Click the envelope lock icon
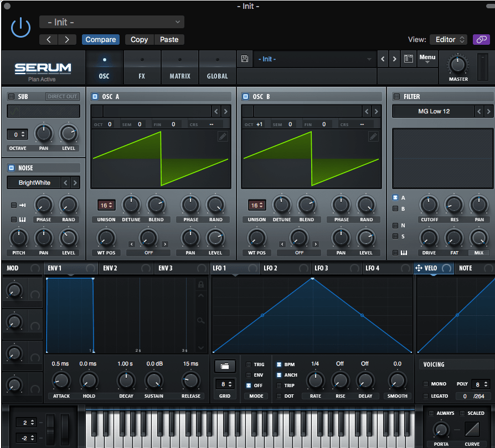The height and width of the screenshot is (448, 495). click(x=201, y=284)
